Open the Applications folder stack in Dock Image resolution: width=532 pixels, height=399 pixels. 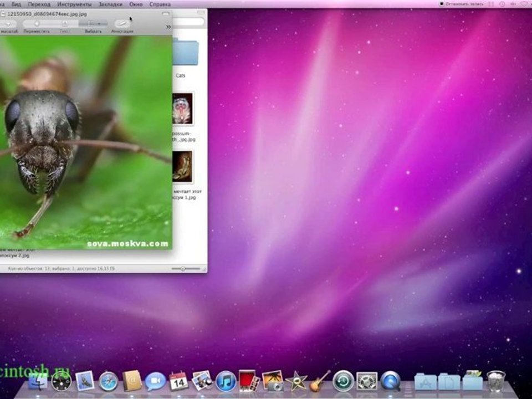click(425, 382)
